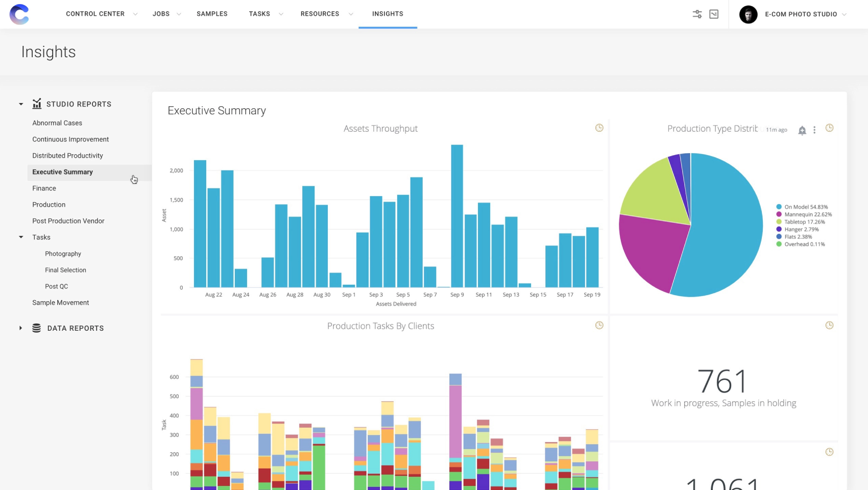Click the clock icon on Production Tasks chart
The height and width of the screenshot is (490, 868).
pyautogui.click(x=599, y=325)
